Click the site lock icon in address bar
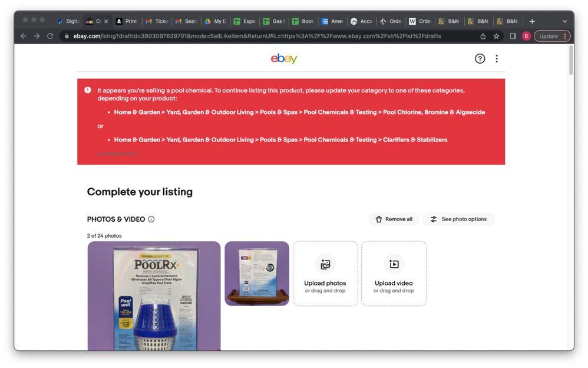This screenshot has width=588, height=368. (x=67, y=36)
